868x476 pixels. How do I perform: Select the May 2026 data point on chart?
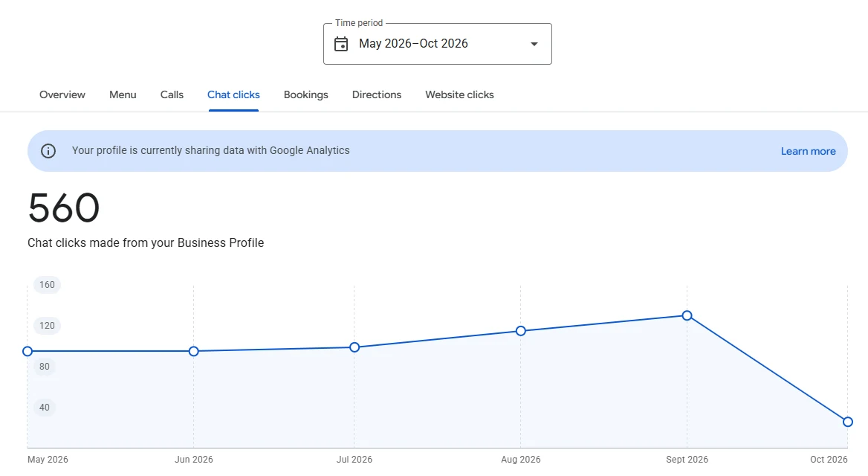(27, 351)
